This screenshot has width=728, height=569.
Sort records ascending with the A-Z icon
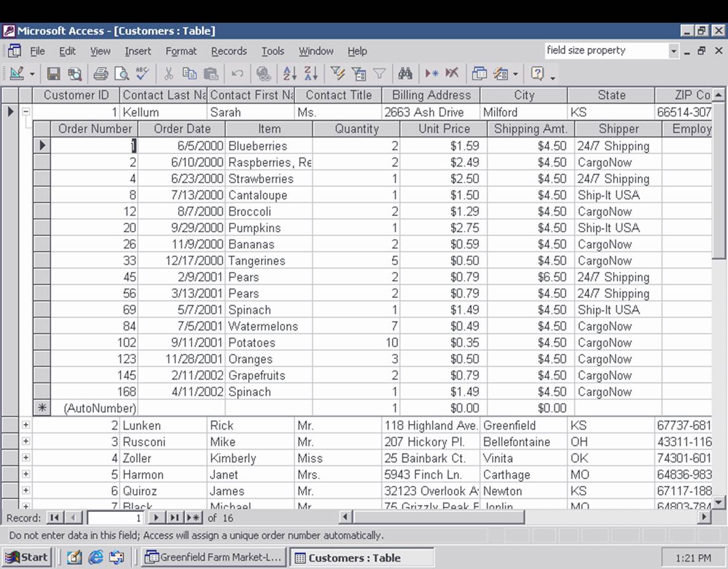click(289, 73)
